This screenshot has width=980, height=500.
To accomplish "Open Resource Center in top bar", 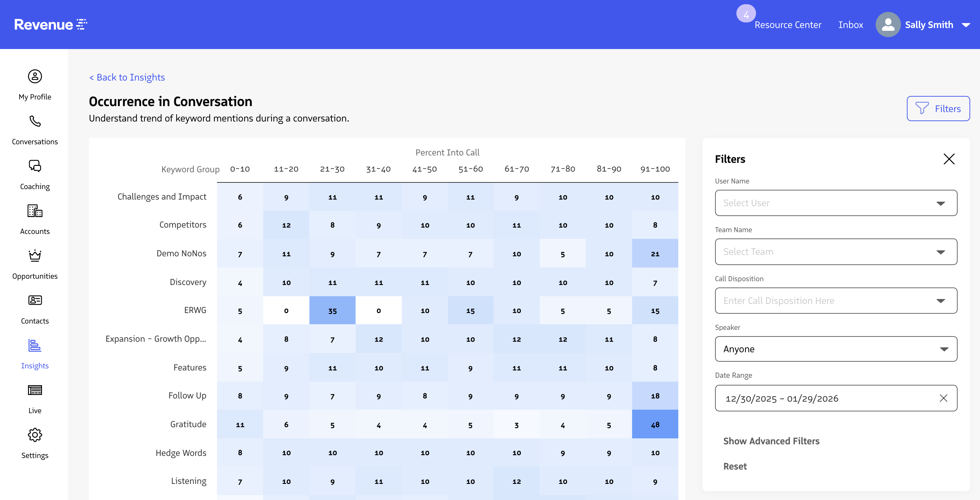I will 787,25.
